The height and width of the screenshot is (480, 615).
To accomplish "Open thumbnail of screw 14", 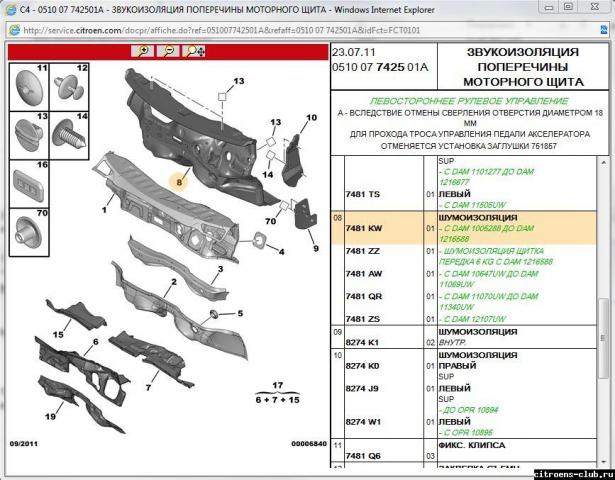I will pyautogui.click(x=69, y=135).
